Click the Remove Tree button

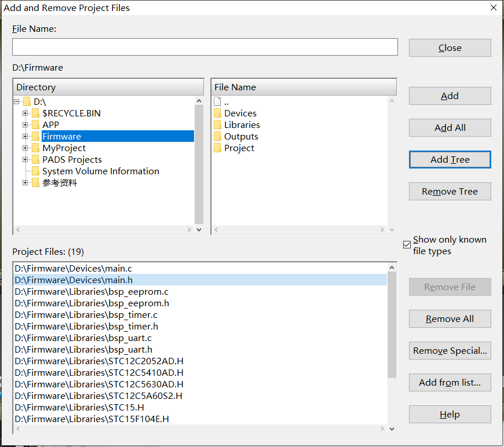450,192
